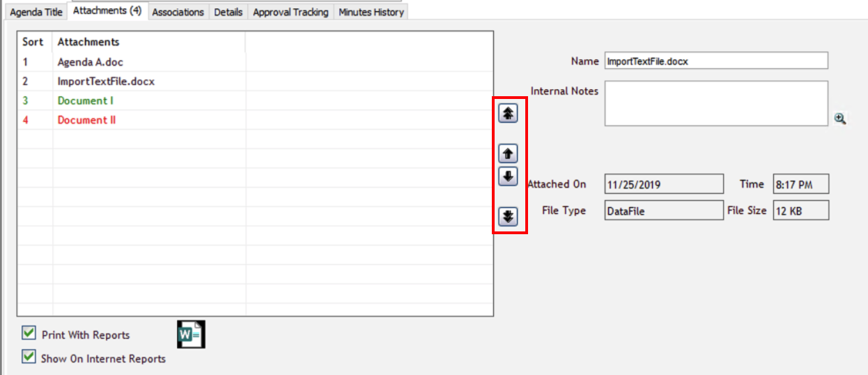
Task: Click sort number 3 cell
Action: pos(35,101)
